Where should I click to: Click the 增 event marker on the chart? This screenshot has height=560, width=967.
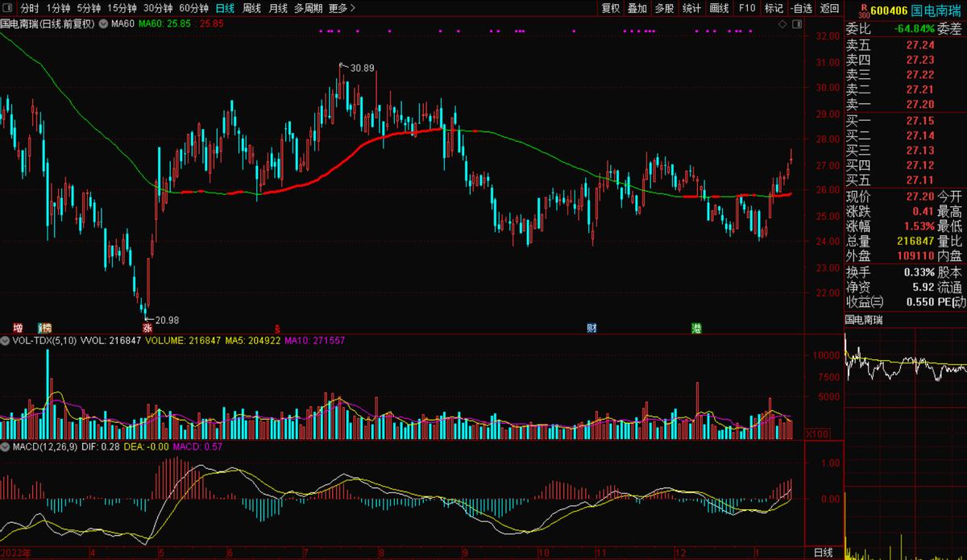point(18,328)
